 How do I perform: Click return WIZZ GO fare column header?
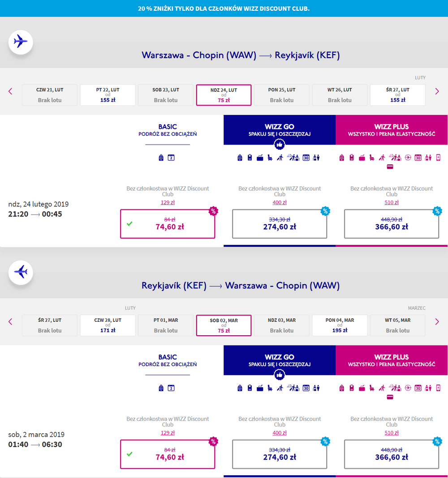(280, 360)
